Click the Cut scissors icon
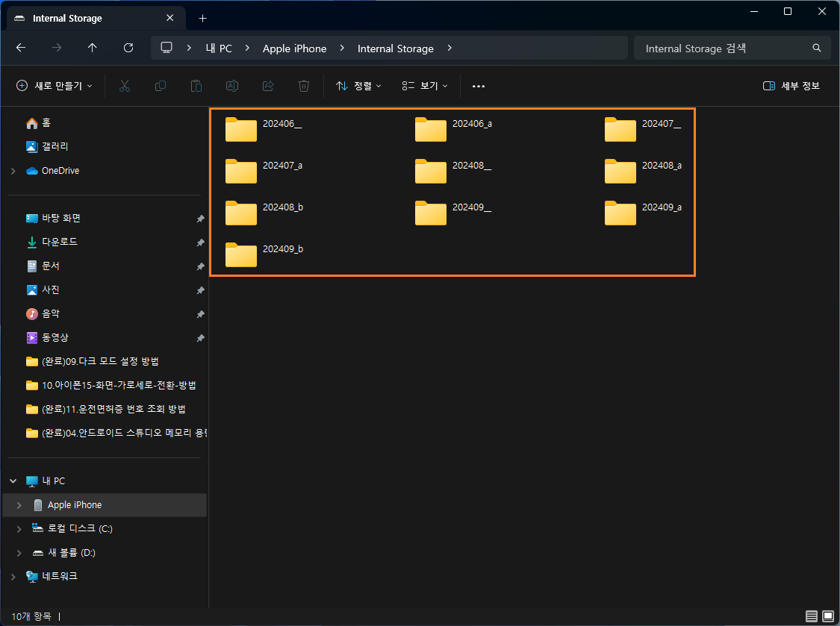 pos(125,86)
